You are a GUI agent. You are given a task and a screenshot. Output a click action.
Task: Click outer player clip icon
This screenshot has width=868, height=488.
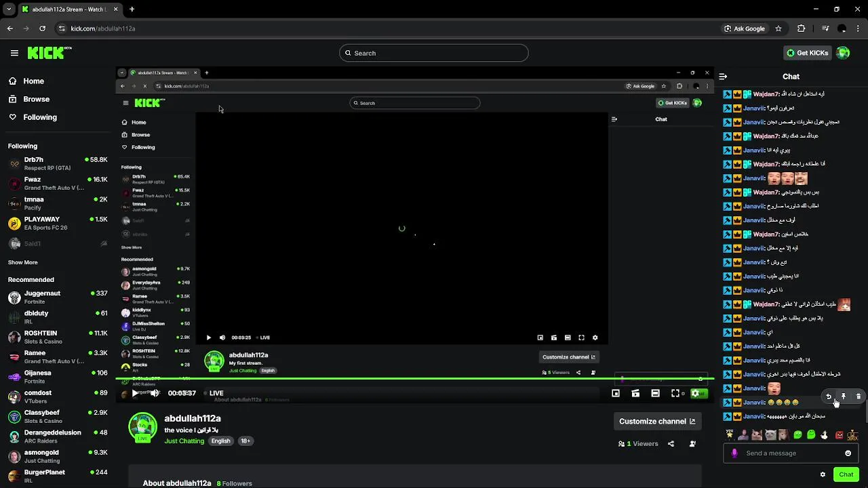[635, 393]
